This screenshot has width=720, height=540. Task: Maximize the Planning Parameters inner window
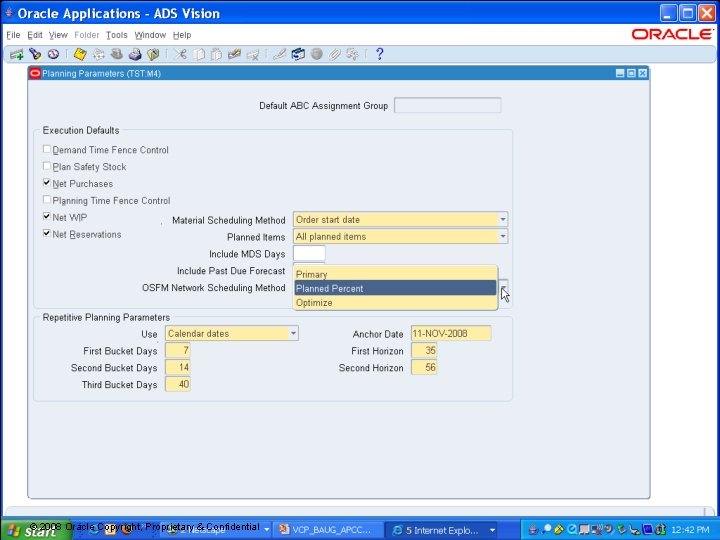pyautogui.click(x=631, y=73)
